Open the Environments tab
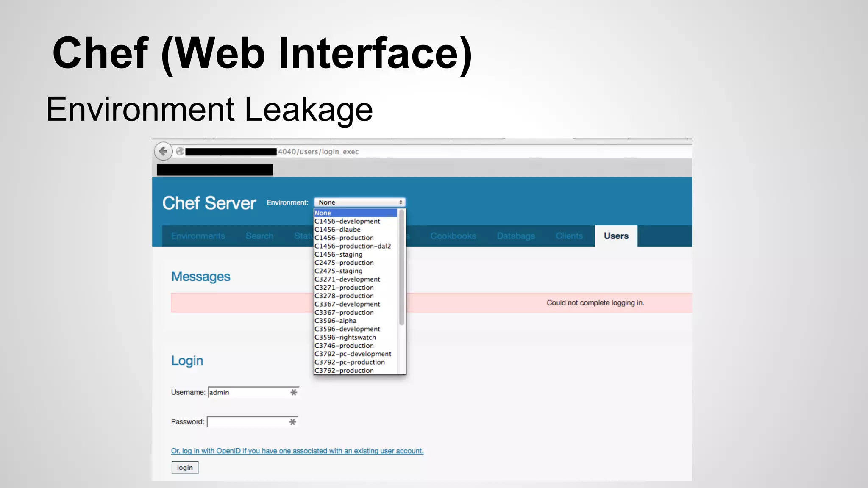The width and height of the screenshot is (868, 488). point(198,236)
